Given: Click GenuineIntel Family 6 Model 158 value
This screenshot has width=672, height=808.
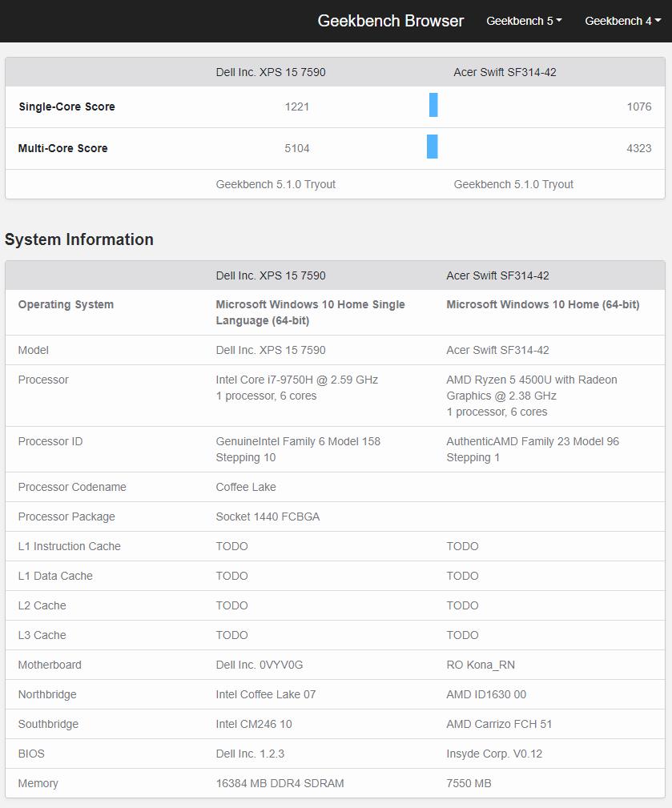Looking at the screenshot, I should click(x=298, y=449).
